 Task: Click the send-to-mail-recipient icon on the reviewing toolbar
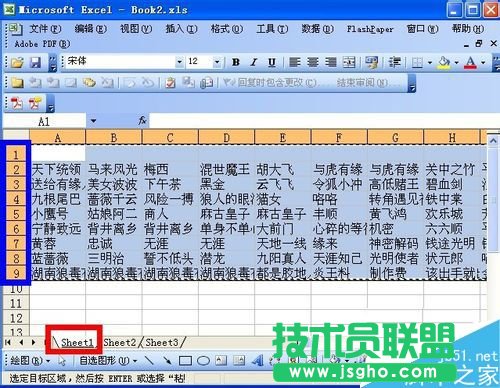click(207, 82)
